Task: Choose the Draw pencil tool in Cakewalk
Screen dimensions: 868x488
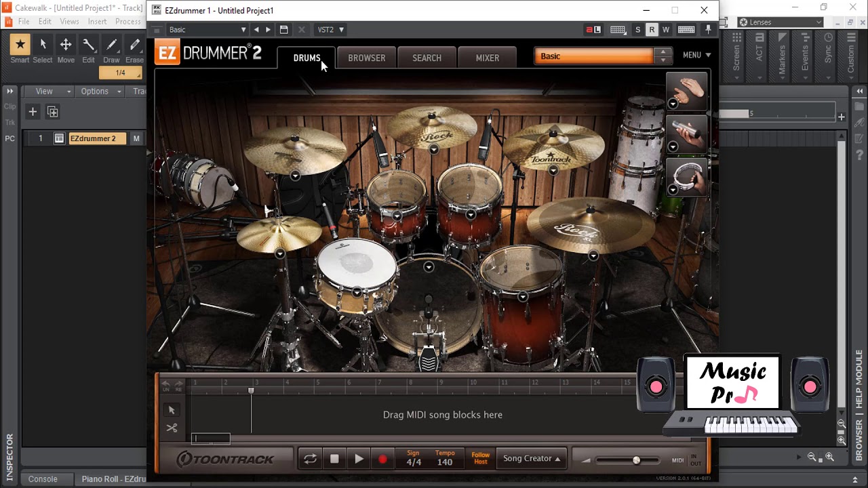Action: (112, 45)
